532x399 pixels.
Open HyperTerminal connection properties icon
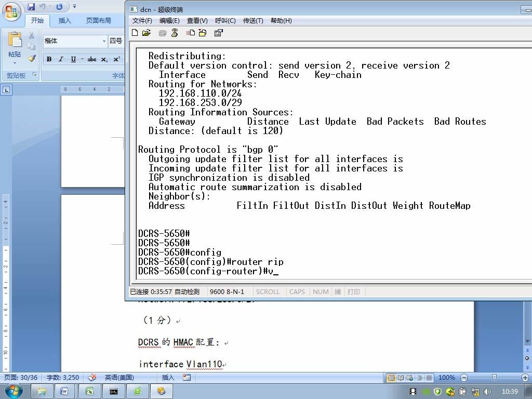(x=219, y=33)
